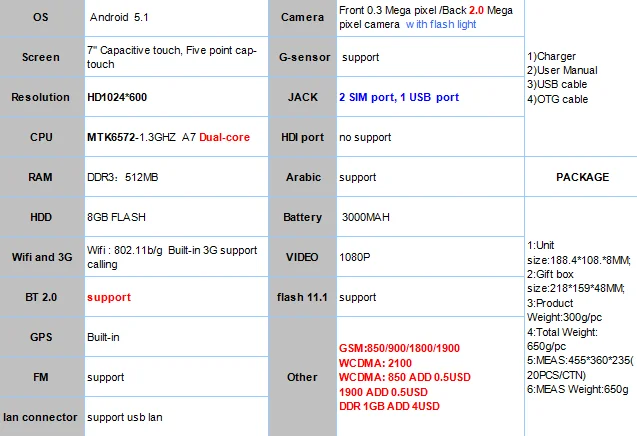637x436 pixels.
Task: Click the Built-in GPS value
Action: click(103, 337)
